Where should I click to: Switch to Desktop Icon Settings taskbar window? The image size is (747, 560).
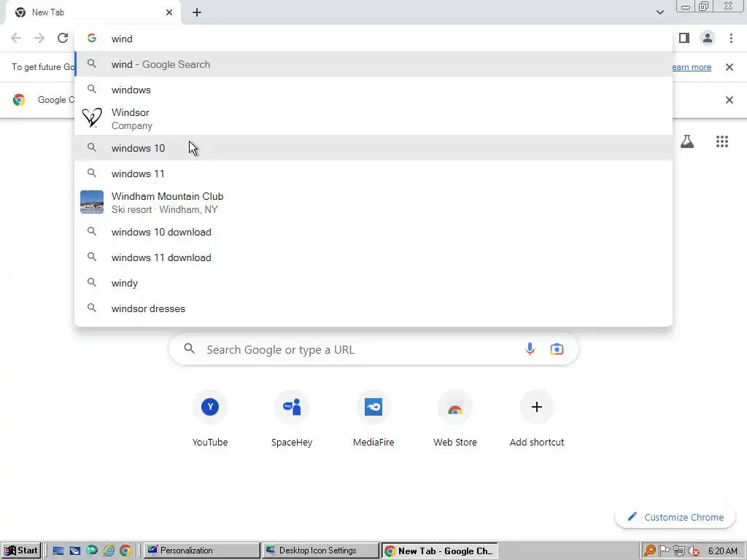pyautogui.click(x=320, y=551)
